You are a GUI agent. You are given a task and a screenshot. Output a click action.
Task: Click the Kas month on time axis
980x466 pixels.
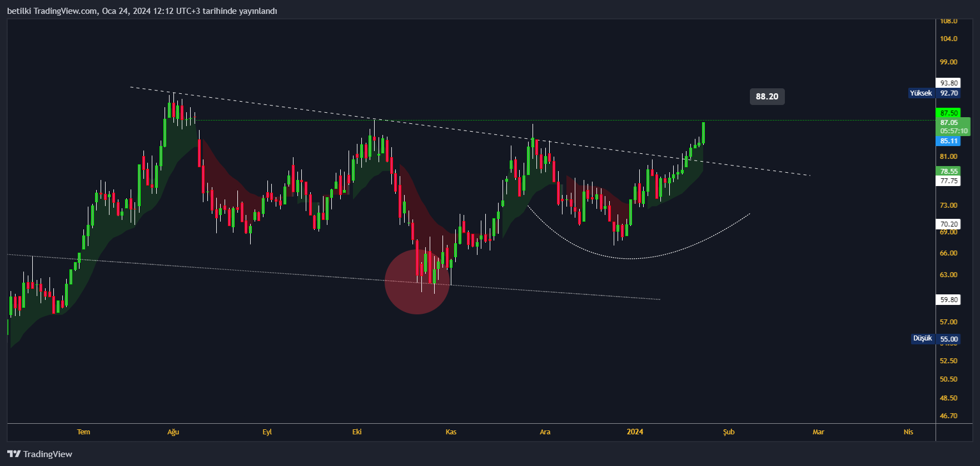point(451,432)
